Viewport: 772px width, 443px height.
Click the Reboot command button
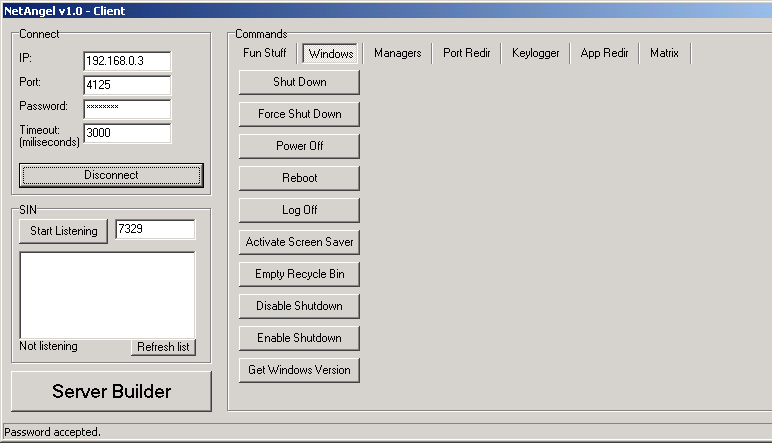[x=299, y=178]
